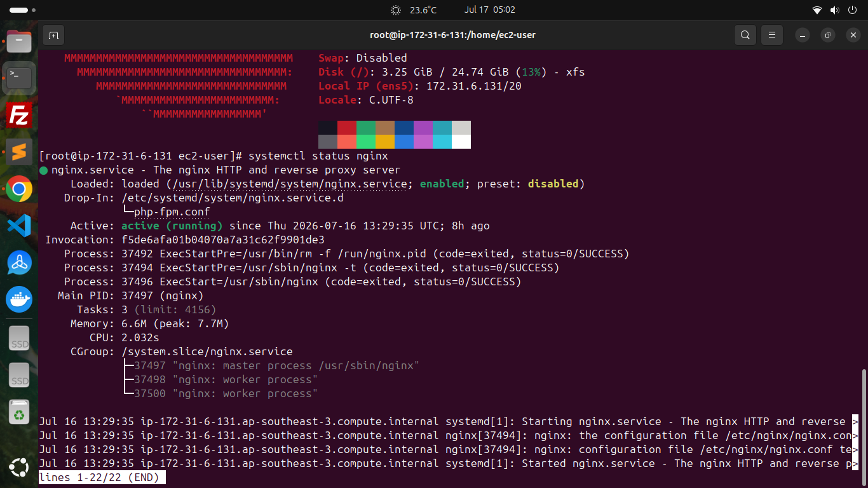Open the second SSD drive in the dock
Viewport: 868px width, 488px height.
point(19,376)
